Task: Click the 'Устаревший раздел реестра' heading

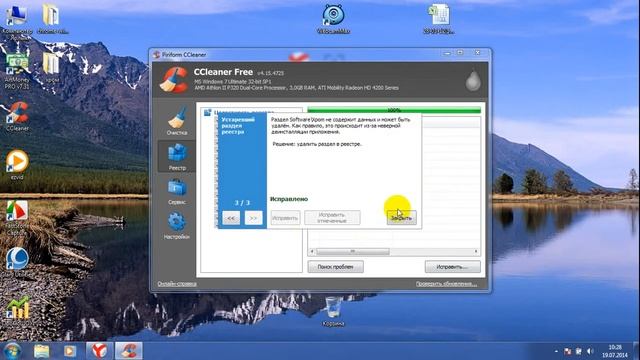Action: pos(238,126)
